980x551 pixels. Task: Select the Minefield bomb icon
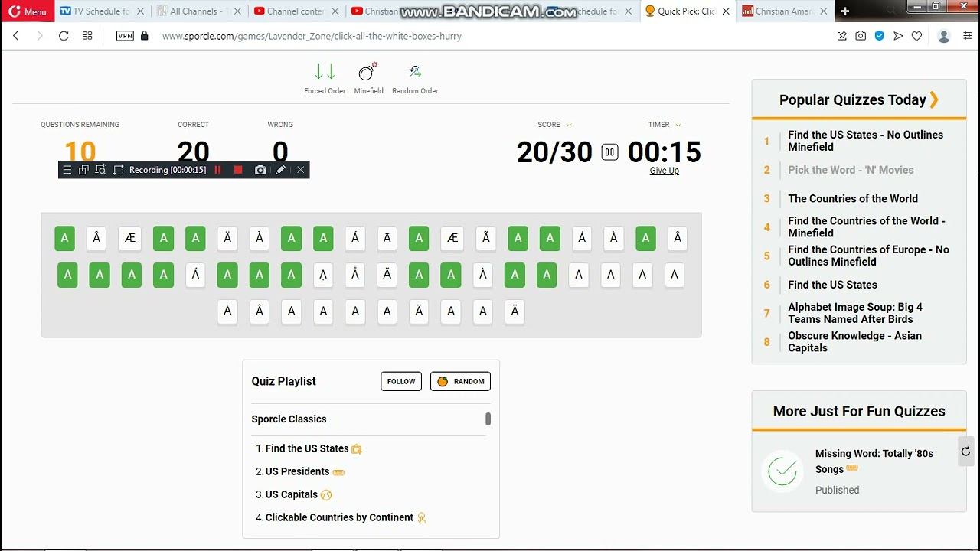368,72
